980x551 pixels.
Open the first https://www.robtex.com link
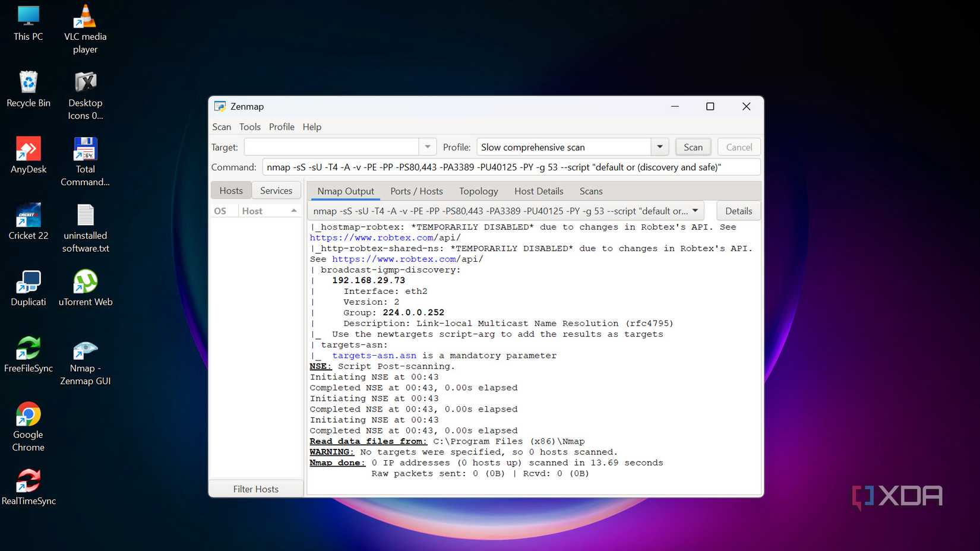pyautogui.click(x=372, y=238)
